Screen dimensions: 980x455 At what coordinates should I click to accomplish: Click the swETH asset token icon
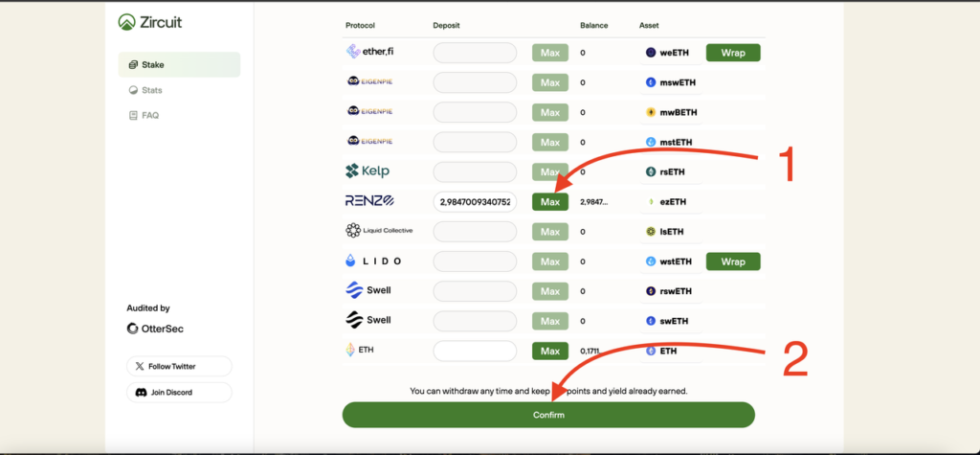coord(651,321)
